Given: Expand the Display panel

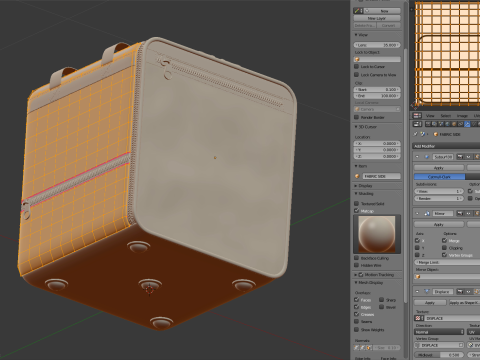Looking at the screenshot, I should 356,186.
